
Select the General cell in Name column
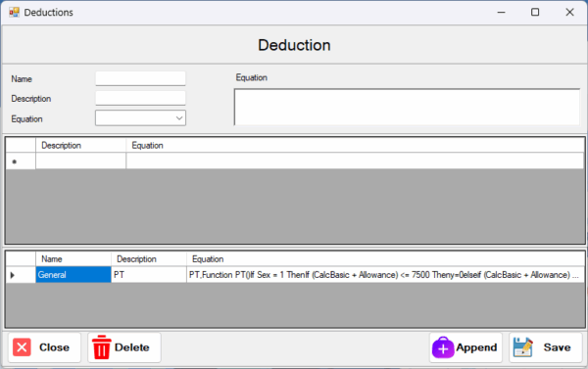[73, 275]
